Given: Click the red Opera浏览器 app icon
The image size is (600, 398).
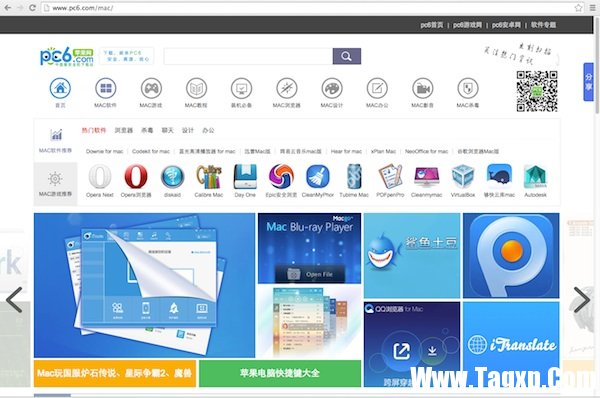Looking at the screenshot, I should (x=136, y=176).
